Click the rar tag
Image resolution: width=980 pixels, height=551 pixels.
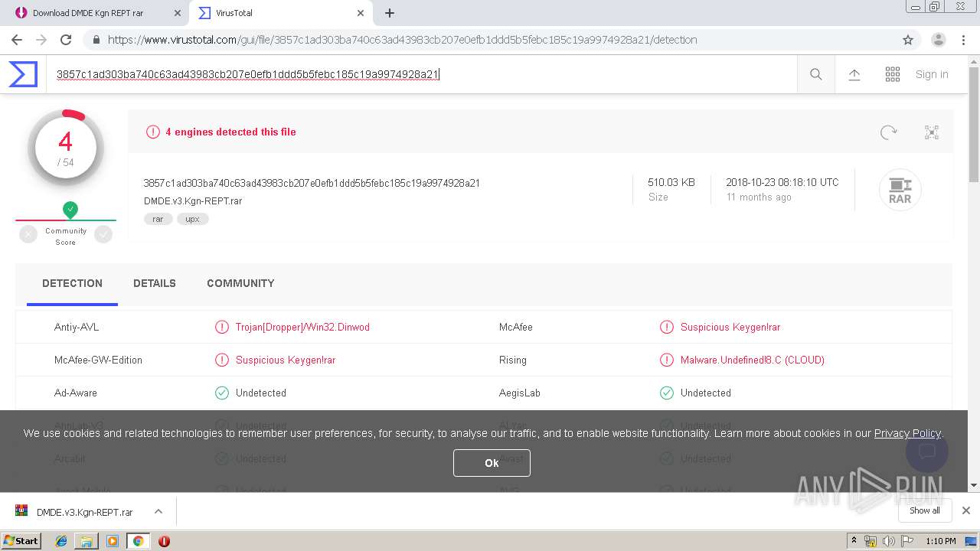158,219
